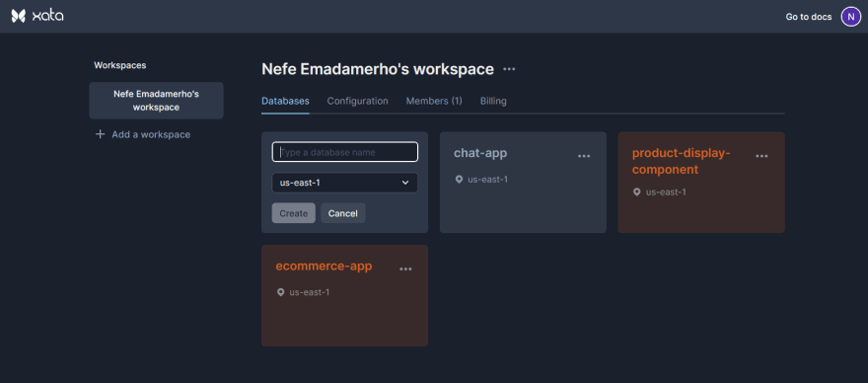Switch to the Databases tab
Image resolution: width=868 pixels, height=383 pixels.
[285, 101]
